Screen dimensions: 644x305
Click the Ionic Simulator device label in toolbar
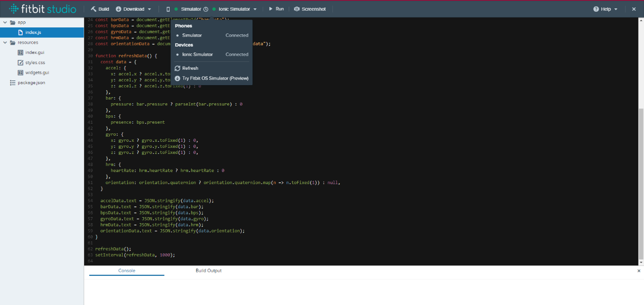(234, 9)
